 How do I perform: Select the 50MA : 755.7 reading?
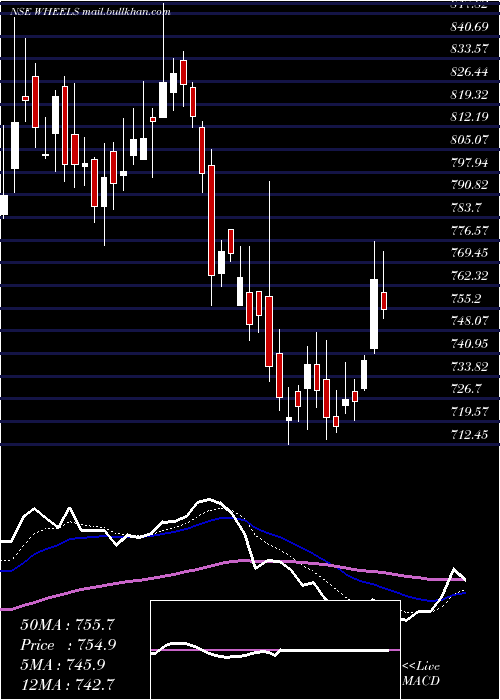coord(67,625)
